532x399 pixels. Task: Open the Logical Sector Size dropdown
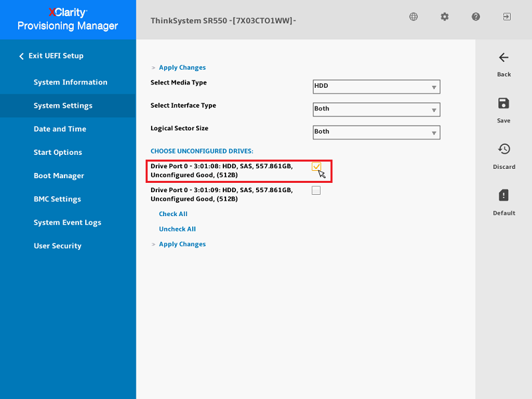coord(376,132)
